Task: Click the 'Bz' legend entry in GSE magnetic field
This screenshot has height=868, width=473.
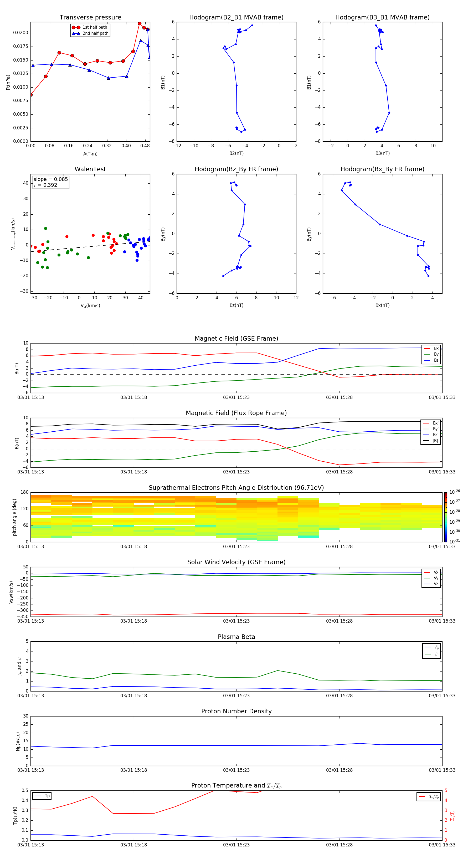Action: [431, 361]
